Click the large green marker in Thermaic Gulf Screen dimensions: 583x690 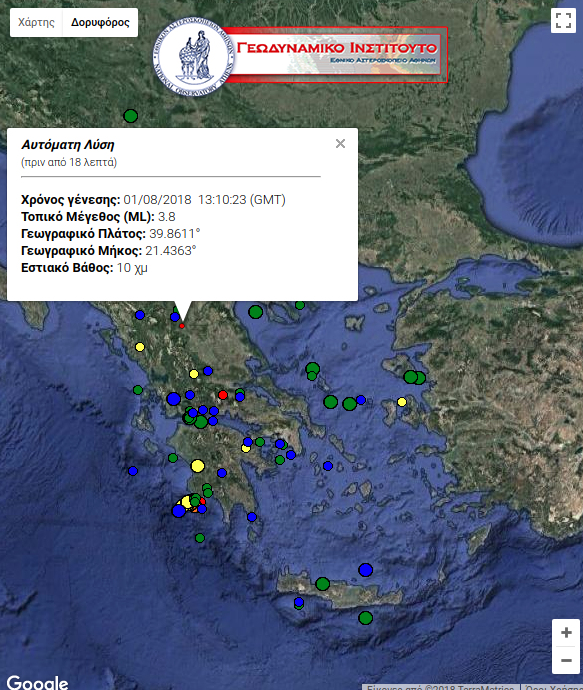pyautogui.click(x=256, y=312)
